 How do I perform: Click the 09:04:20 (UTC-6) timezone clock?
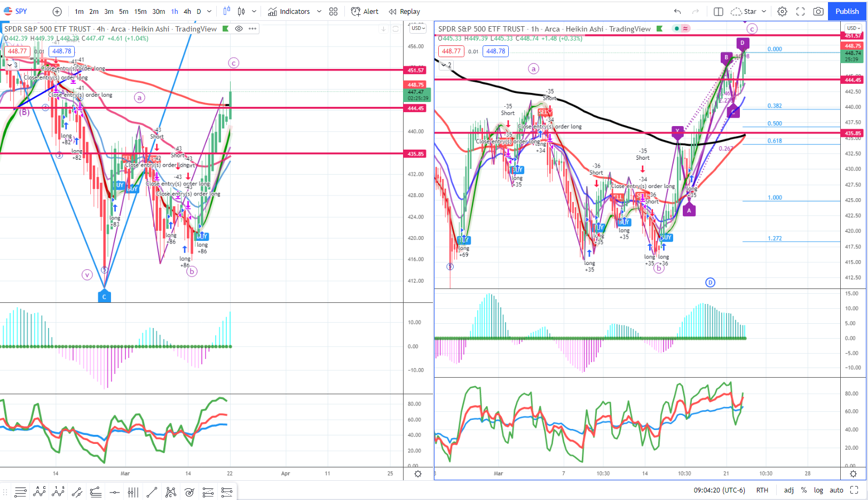(x=720, y=490)
